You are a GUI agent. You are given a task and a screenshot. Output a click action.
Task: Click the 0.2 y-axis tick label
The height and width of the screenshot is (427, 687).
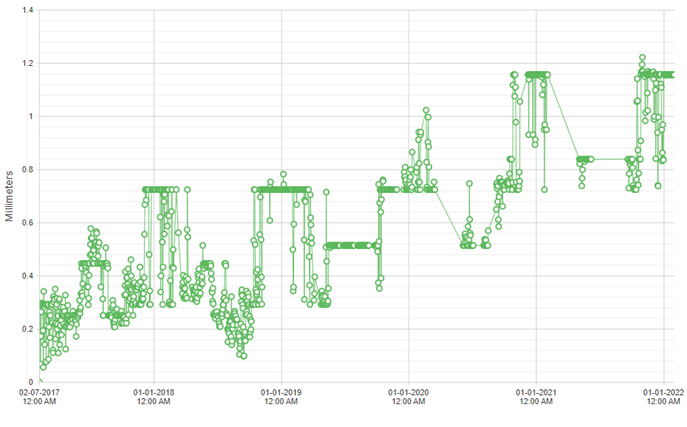(x=28, y=329)
